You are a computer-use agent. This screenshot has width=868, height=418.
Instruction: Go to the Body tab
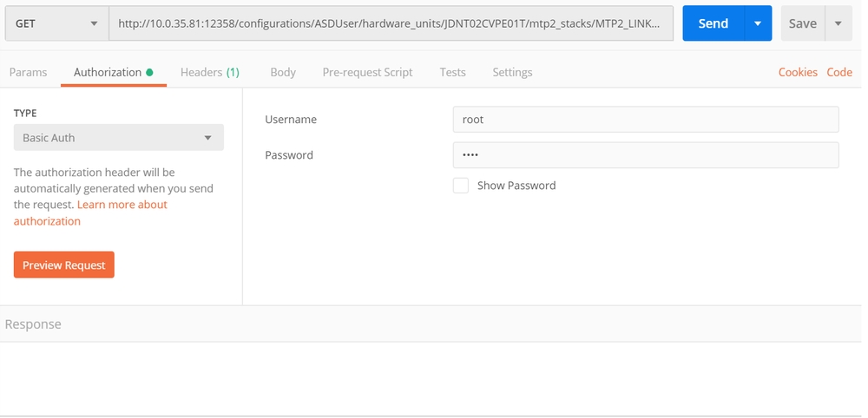(283, 72)
